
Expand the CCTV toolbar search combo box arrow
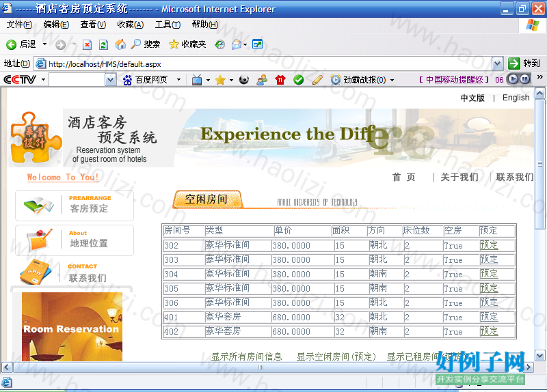[110, 80]
